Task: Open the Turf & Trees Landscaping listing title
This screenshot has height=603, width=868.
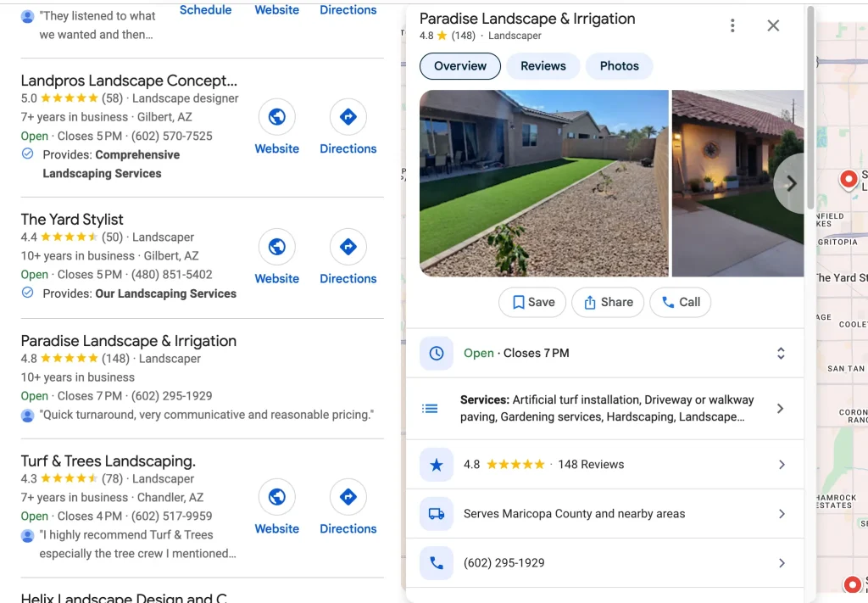Action: click(108, 461)
